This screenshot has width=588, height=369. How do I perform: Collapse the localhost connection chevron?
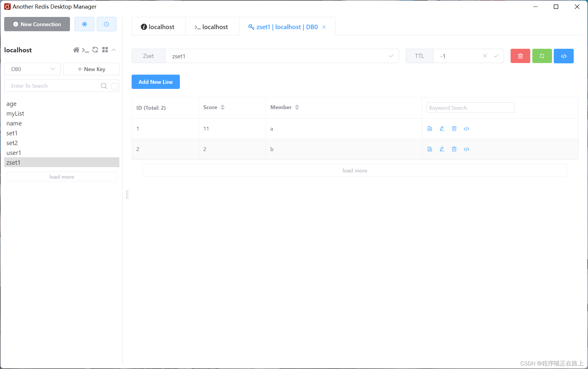point(114,50)
